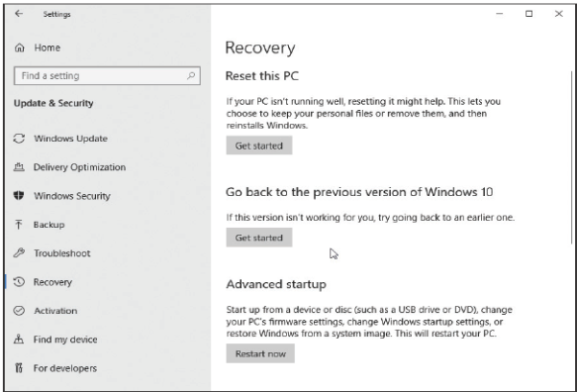
Task: Click the Activation checkmark icon
Action: coord(19,311)
